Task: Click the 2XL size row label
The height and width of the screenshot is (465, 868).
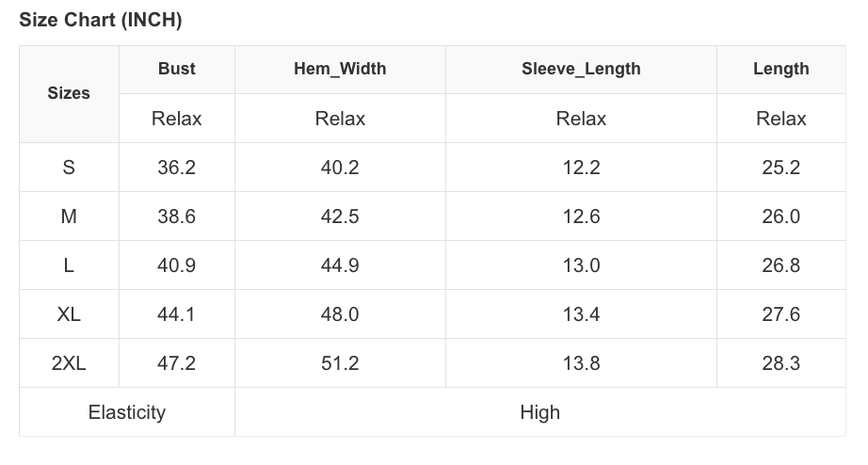Action: coord(69,363)
